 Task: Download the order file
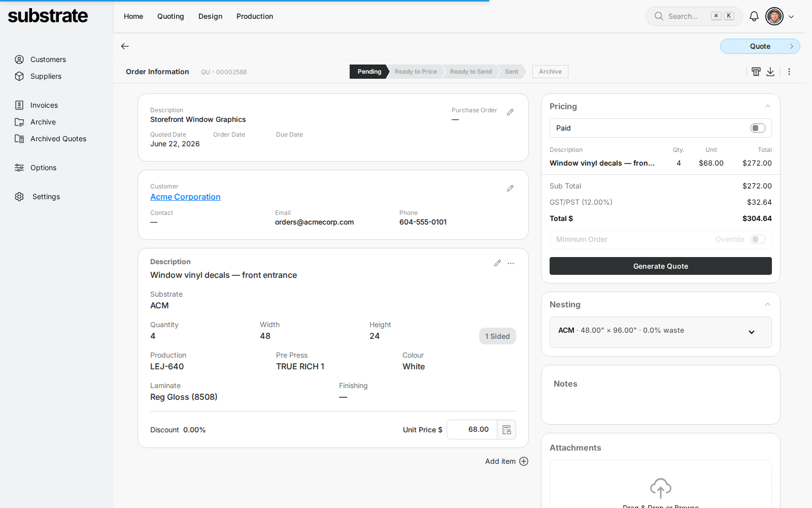pos(770,72)
